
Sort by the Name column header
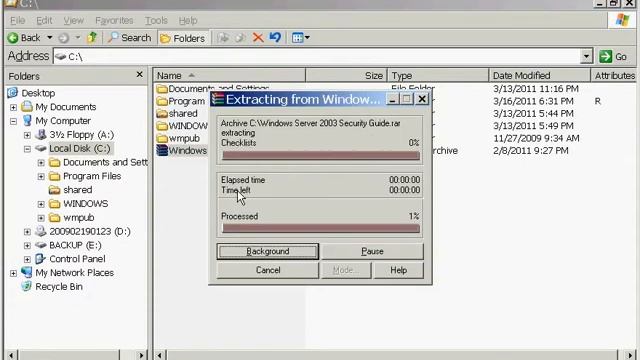pos(229,76)
